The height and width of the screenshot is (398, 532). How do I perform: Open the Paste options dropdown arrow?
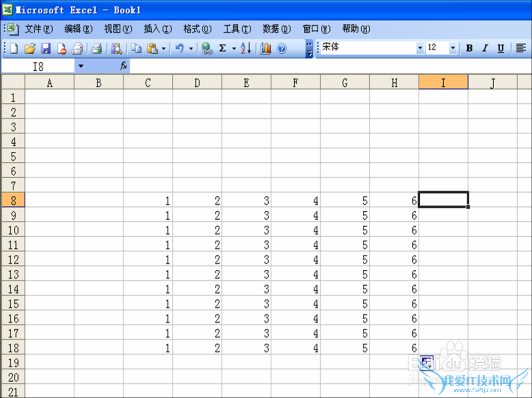(163, 48)
